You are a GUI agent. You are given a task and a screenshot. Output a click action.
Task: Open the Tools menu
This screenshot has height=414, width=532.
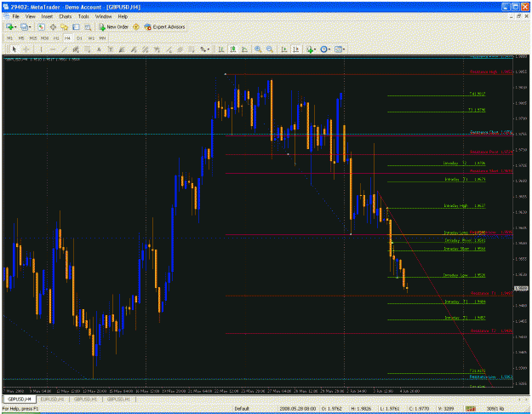[x=83, y=16]
